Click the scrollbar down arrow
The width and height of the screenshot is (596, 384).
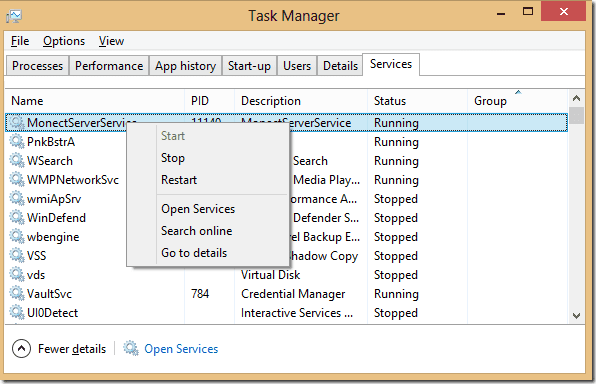pyautogui.click(x=576, y=316)
